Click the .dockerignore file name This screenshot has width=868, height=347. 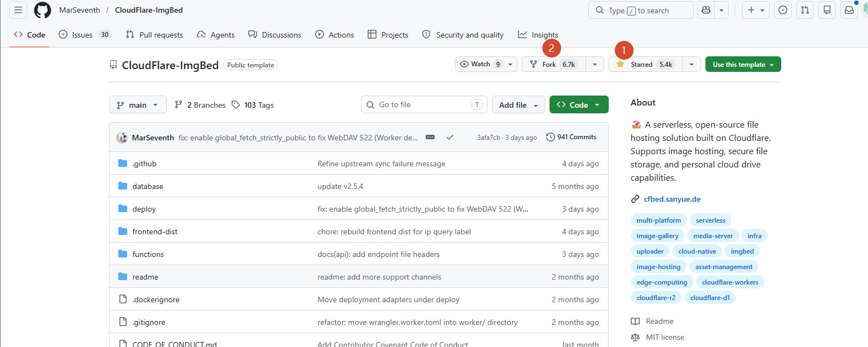(156, 299)
